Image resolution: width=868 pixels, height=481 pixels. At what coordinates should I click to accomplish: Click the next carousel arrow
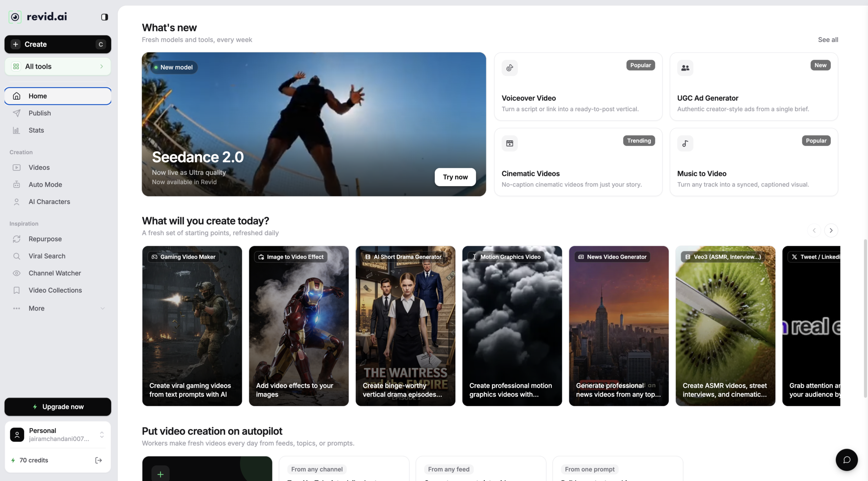[831, 231]
